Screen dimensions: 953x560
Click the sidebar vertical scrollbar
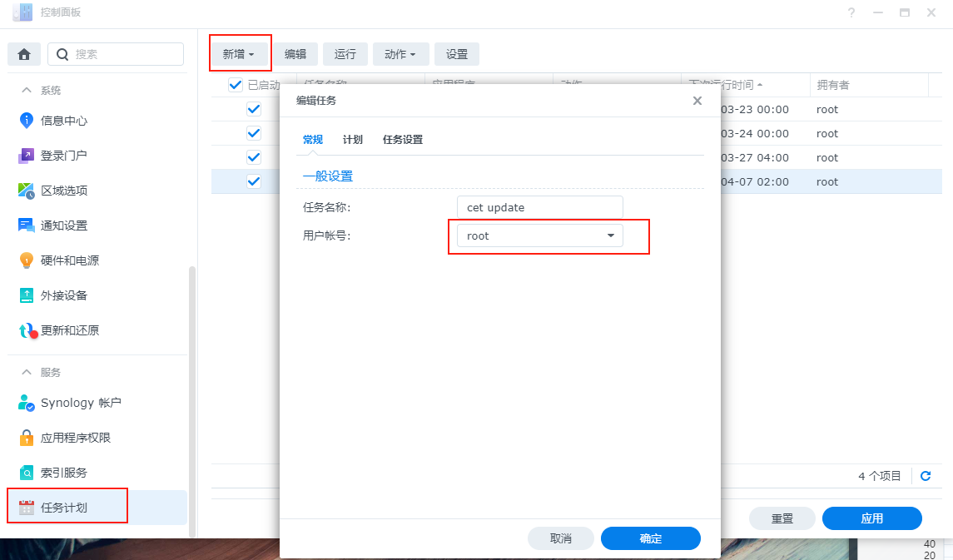192,401
